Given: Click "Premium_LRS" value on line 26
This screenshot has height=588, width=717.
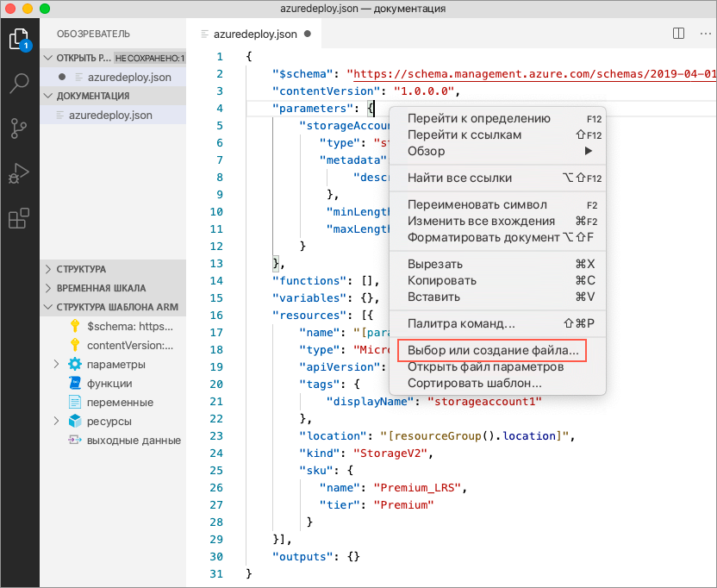Looking at the screenshot, I should pos(415,488).
